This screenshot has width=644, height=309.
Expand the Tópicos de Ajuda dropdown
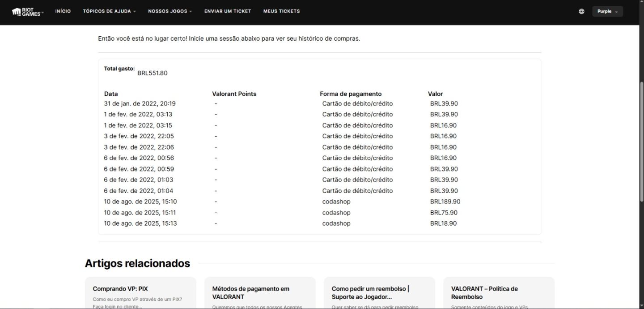(110, 11)
